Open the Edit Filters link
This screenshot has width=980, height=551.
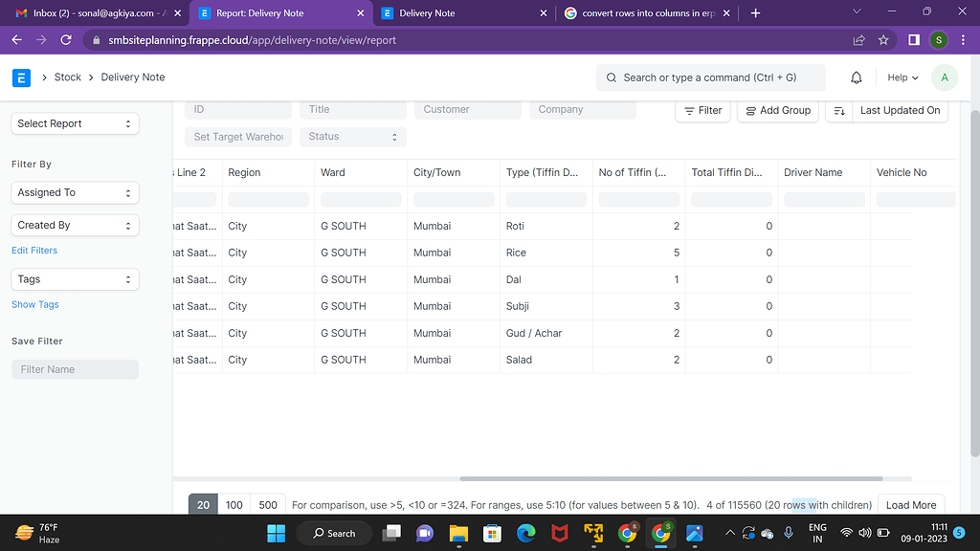pyautogui.click(x=33, y=250)
